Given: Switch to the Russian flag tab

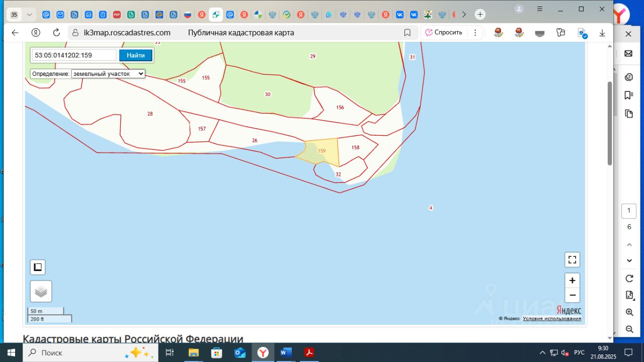Looking at the screenshot, I should [188, 15].
